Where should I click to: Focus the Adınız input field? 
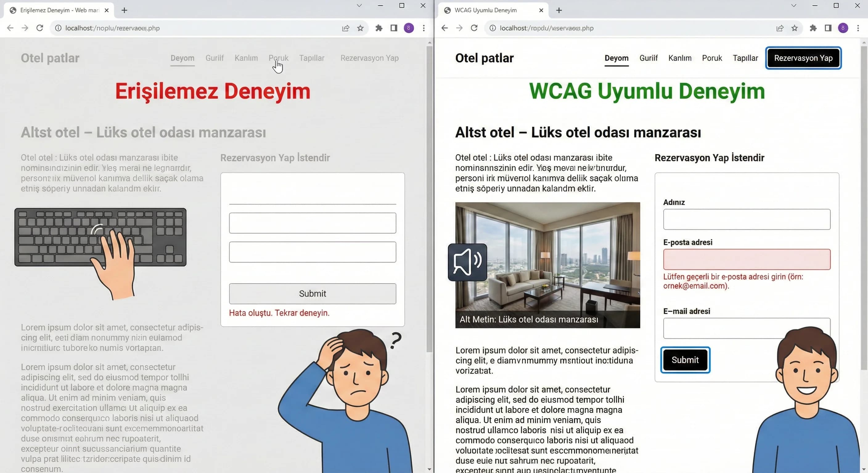[x=747, y=219]
